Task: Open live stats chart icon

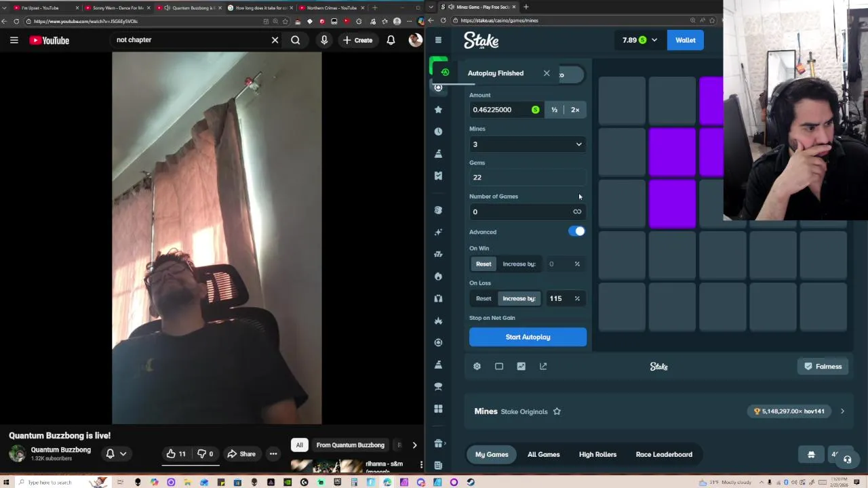Action: coord(521,366)
